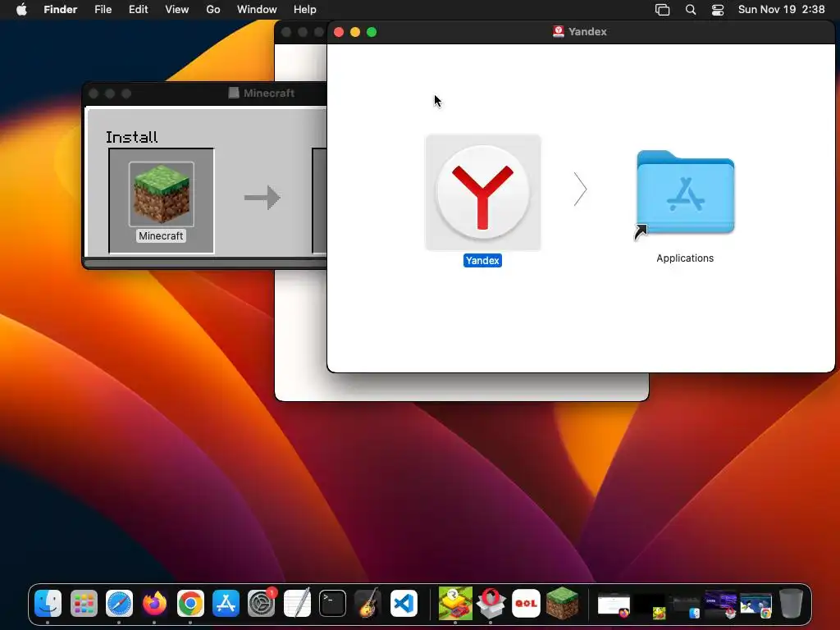Open TextEdit from the Dock
This screenshot has width=840, height=630.
tap(297, 604)
